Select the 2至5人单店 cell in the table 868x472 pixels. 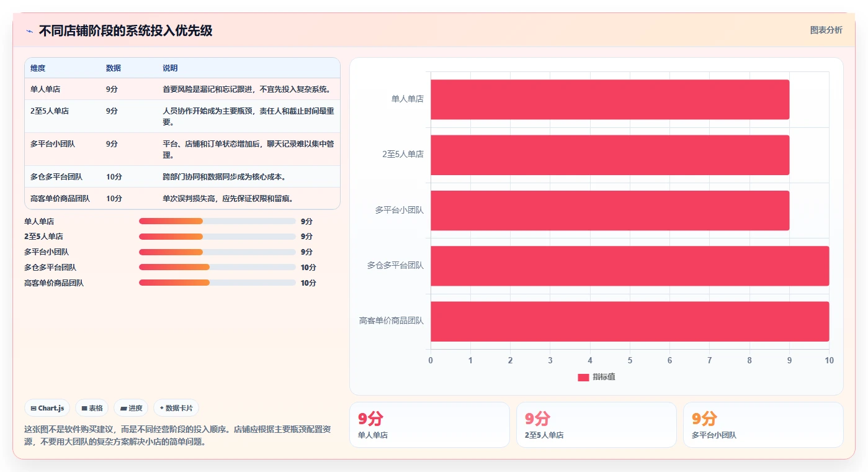(50, 111)
